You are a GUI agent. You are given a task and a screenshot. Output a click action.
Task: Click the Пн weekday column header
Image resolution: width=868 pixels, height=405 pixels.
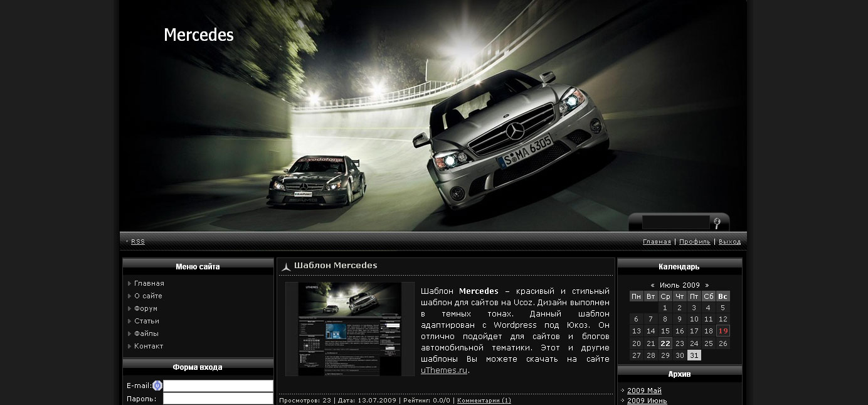tap(637, 296)
